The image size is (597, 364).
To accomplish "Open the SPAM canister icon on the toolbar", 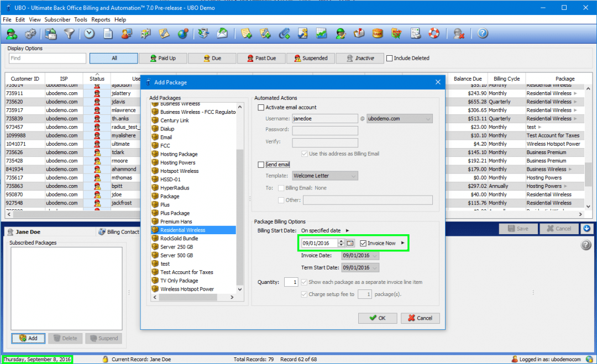I will [x=378, y=33].
